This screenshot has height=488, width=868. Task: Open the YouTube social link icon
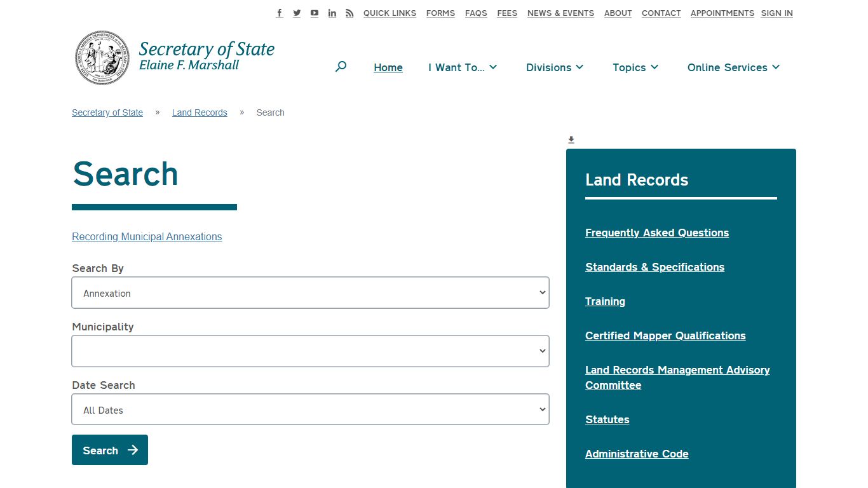pos(315,13)
